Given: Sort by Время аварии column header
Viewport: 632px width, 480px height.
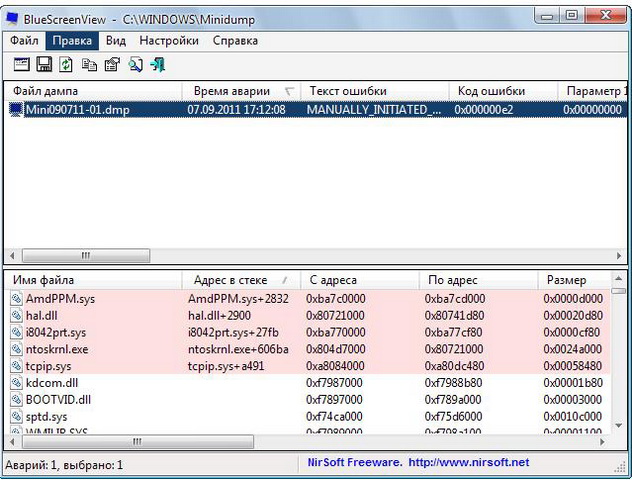Looking at the screenshot, I should click(237, 91).
